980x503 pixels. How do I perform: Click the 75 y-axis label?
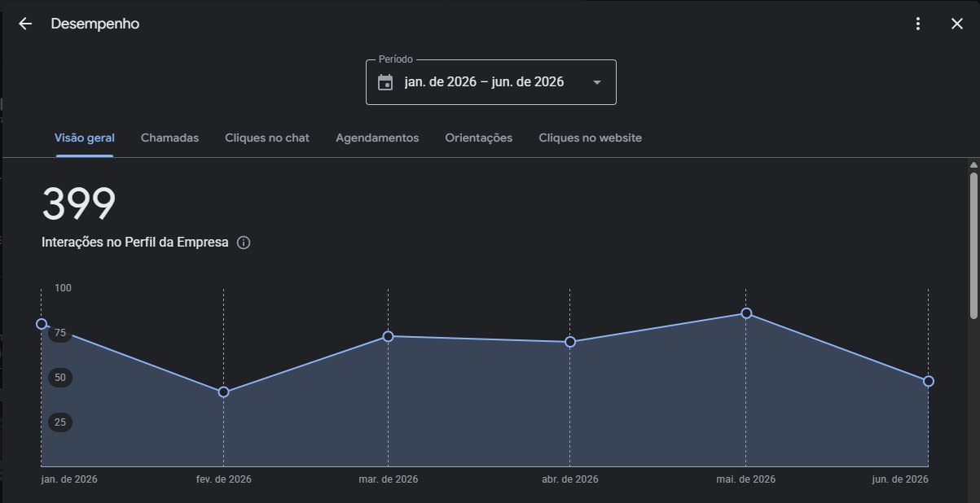coord(59,332)
